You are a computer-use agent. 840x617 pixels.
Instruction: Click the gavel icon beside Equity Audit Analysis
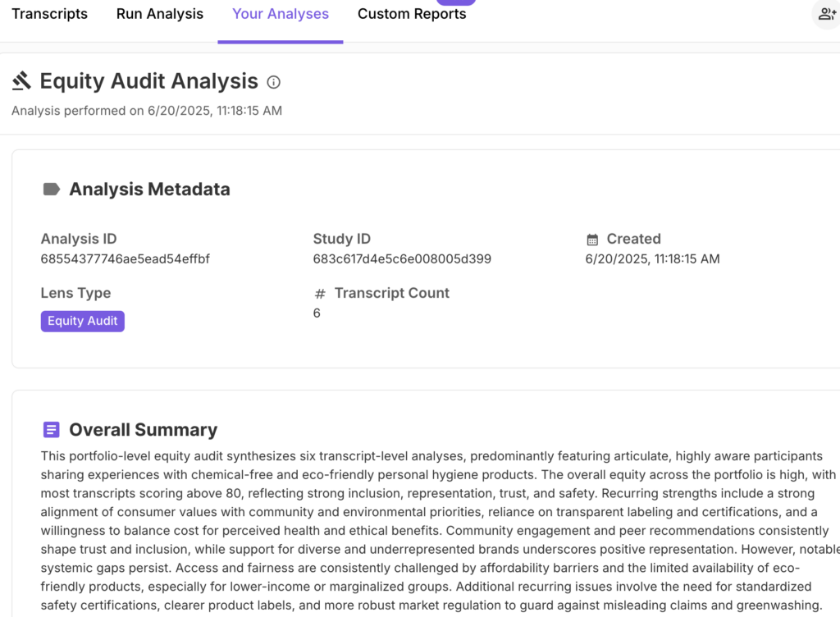[x=21, y=80]
